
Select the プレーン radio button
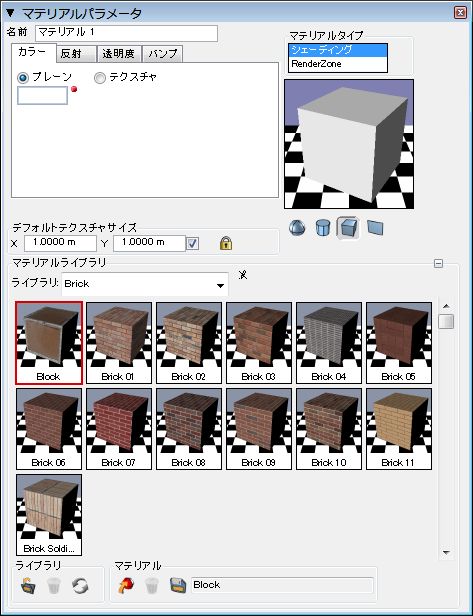23,78
